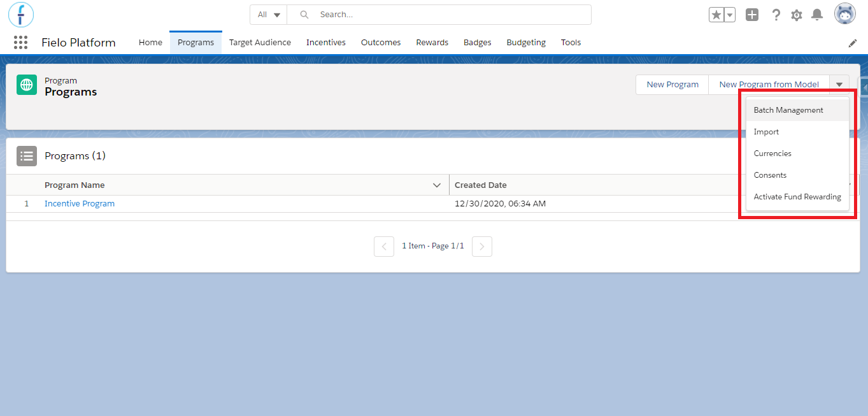Click the New Program button

[672, 85]
